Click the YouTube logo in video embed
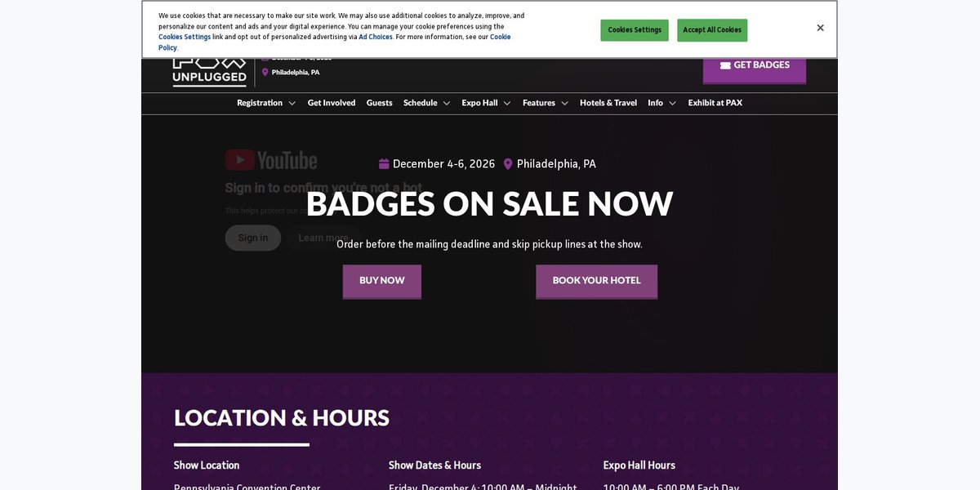The width and height of the screenshot is (980, 490). tap(271, 160)
